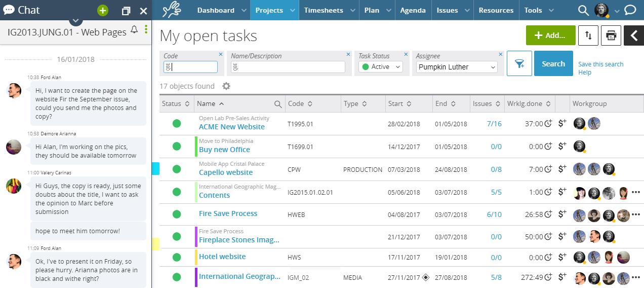Expand the Projects menu dropdown arrow
Image resolution: width=644 pixels, height=288 pixels.
(x=293, y=10)
